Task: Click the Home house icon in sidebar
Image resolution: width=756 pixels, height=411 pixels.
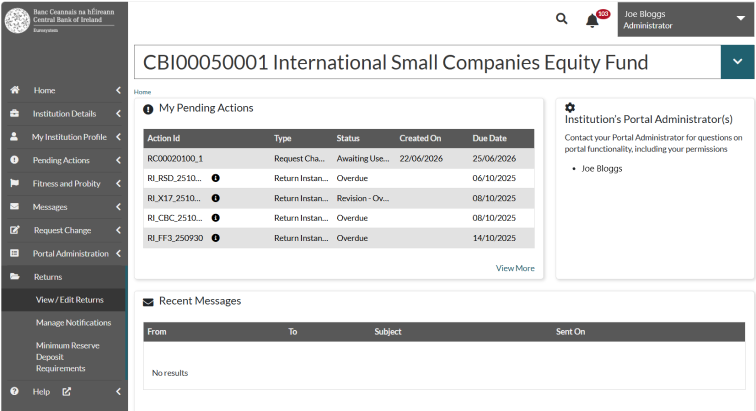Action: [x=15, y=90]
